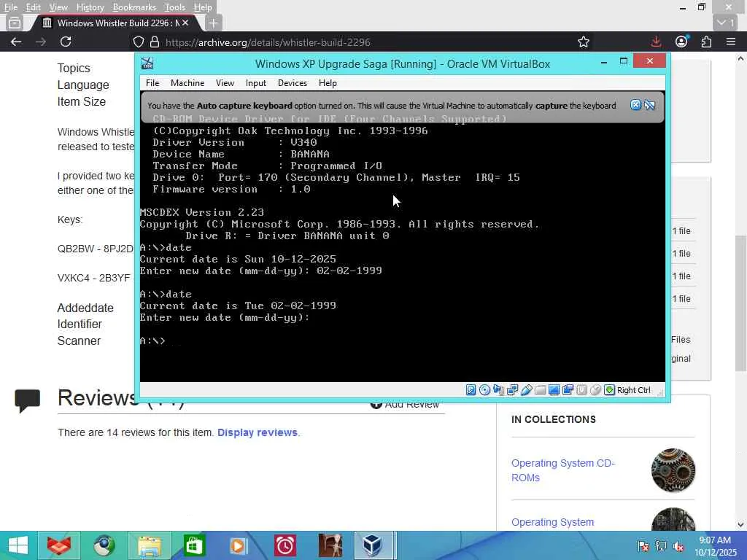Click the VirtualBox cube taskbar icon
747x560 pixels.
374,545
